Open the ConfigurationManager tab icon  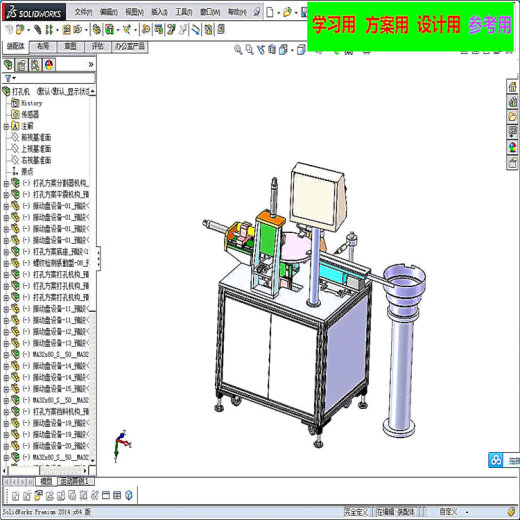tap(35, 65)
